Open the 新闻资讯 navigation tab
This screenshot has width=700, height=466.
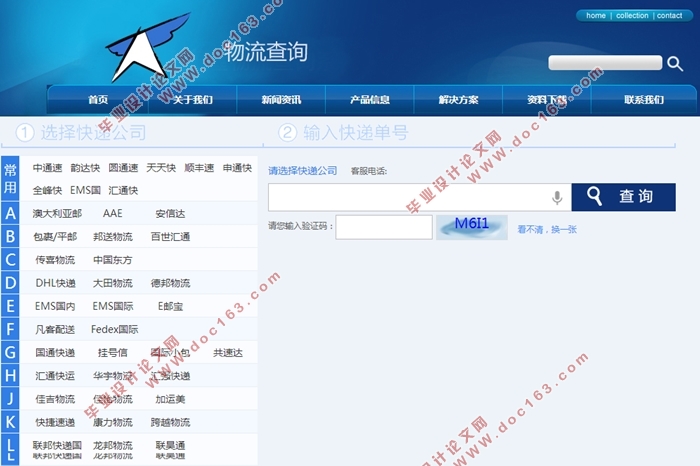pyautogui.click(x=281, y=100)
